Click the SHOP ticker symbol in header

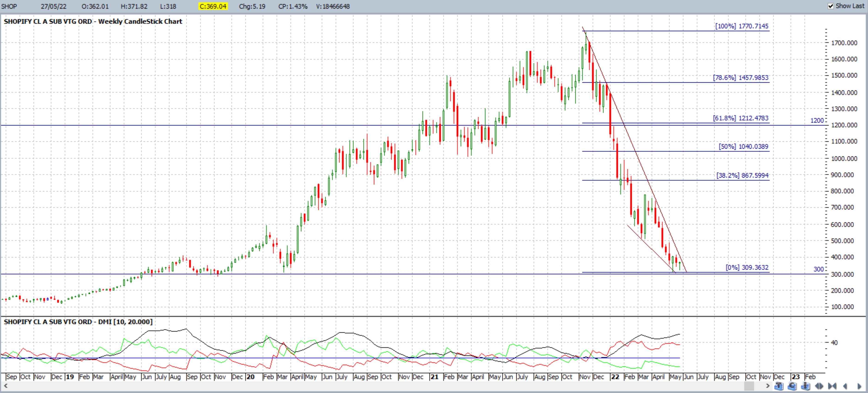[x=9, y=6]
